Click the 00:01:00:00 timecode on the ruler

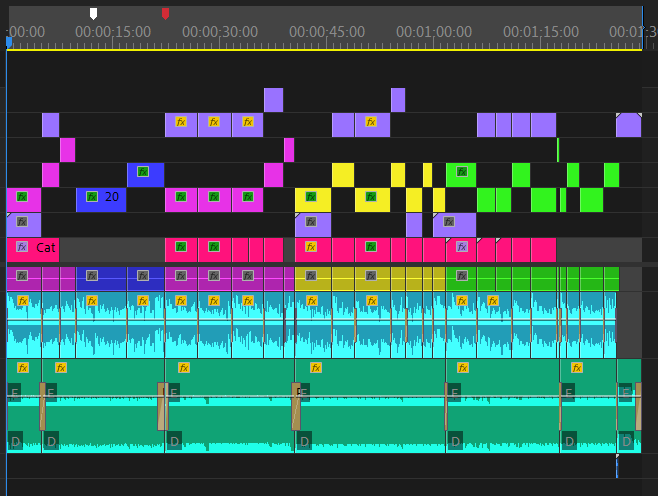[434, 31]
